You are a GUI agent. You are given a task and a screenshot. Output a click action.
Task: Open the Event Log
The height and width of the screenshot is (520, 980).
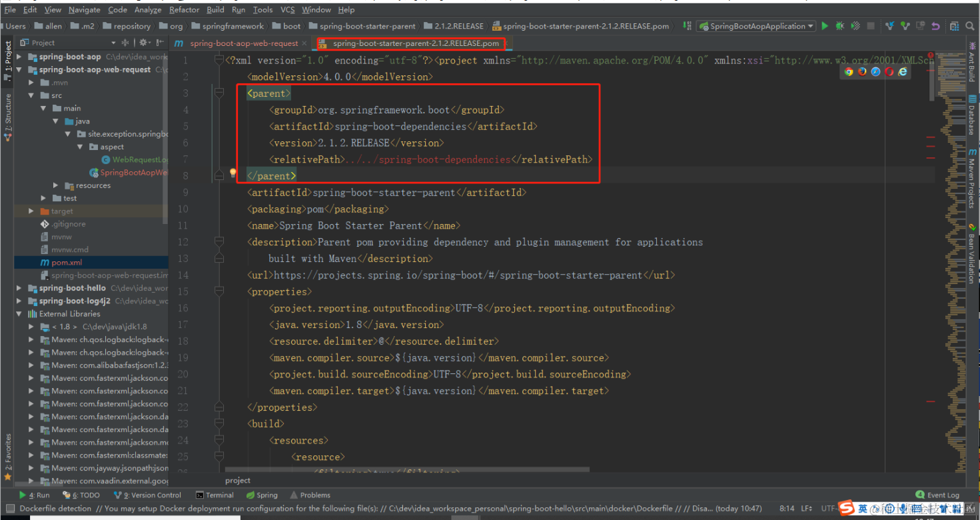[938, 495]
